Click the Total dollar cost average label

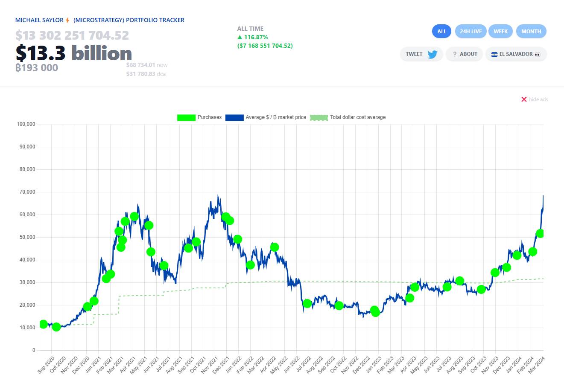pyautogui.click(x=358, y=117)
